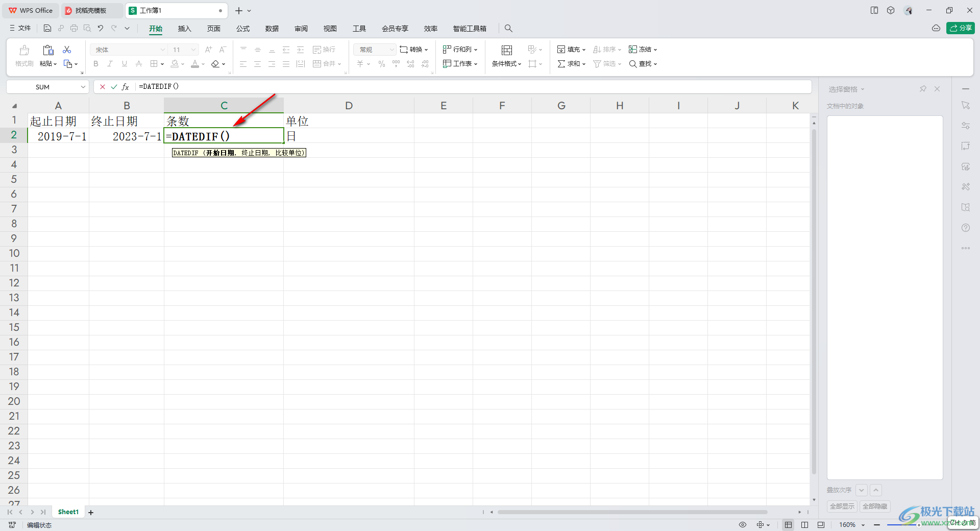
Task: Expand the zoom level 160% dropdown
Action: (x=863, y=525)
